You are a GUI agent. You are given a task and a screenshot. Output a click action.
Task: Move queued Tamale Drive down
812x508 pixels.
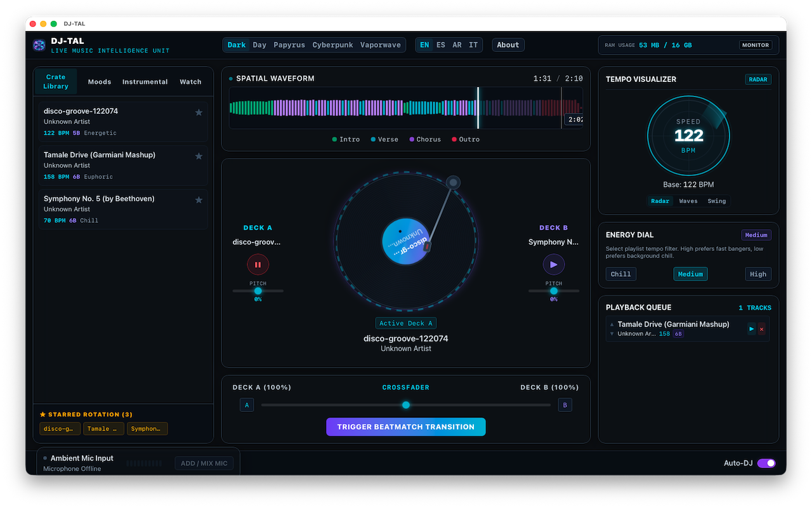click(x=612, y=333)
